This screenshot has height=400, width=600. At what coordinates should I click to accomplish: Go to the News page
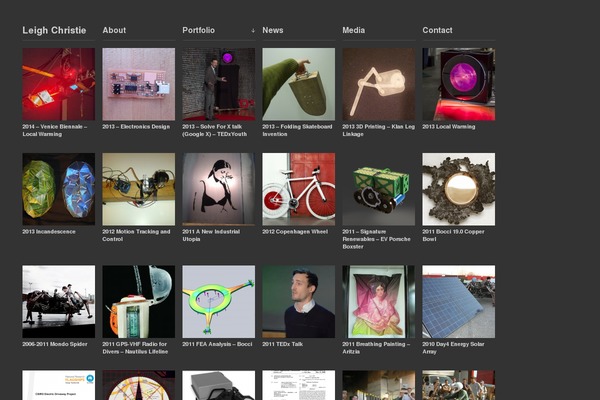[x=272, y=30]
